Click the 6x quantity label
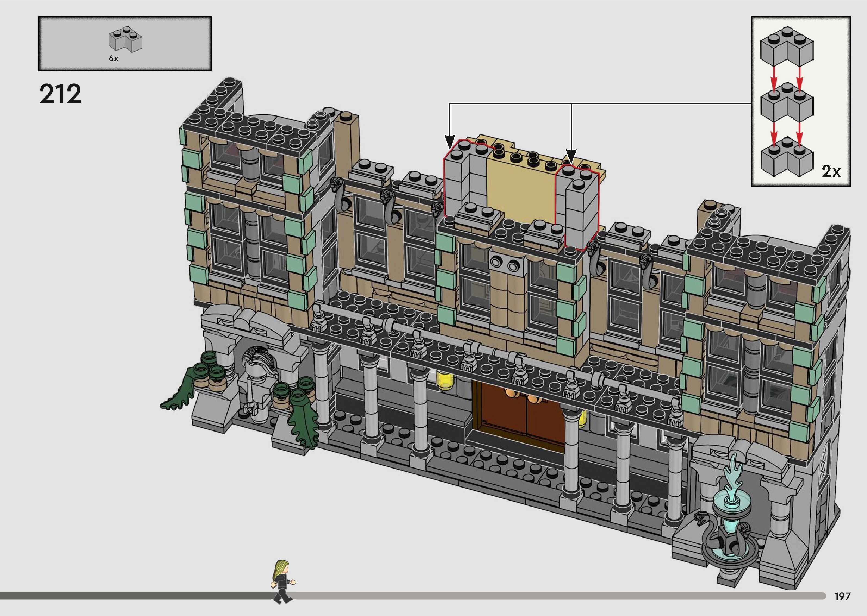The height and width of the screenshot is (616, 867). tap(113, 58)
